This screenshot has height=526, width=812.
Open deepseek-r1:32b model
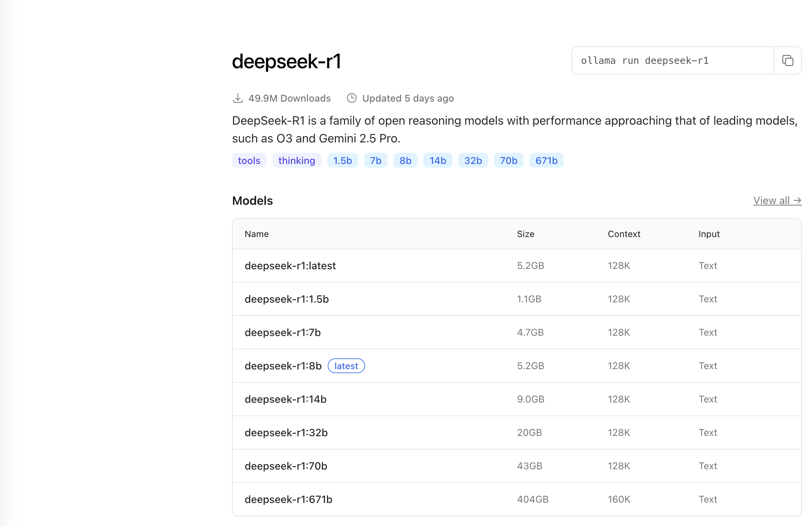coord(286,433)
